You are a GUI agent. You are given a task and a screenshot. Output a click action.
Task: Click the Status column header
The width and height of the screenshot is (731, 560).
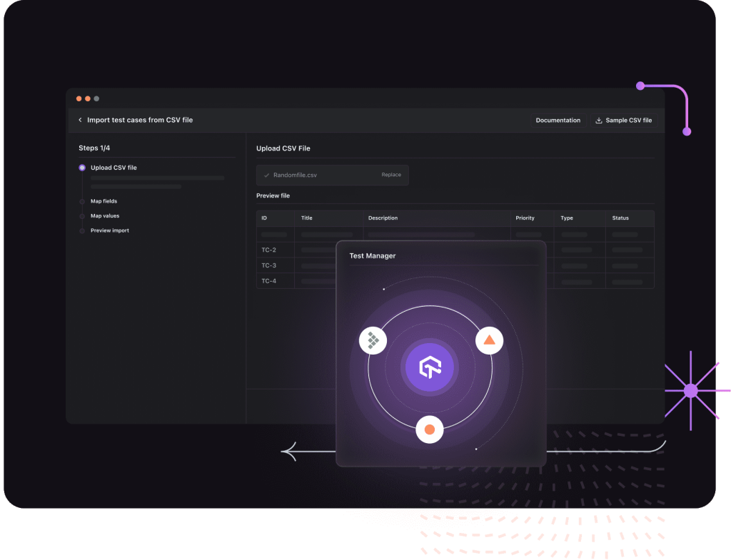click(620, 218)
